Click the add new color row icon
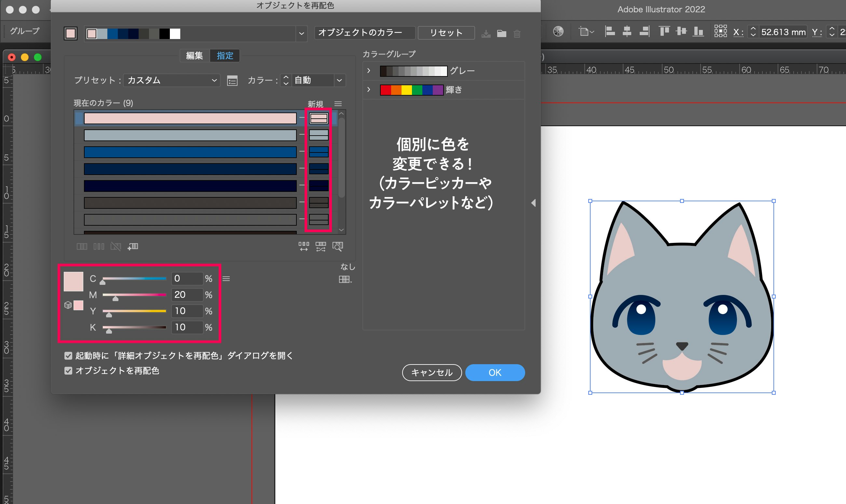Viewport: 846px width, 504px height. (133, 246)
